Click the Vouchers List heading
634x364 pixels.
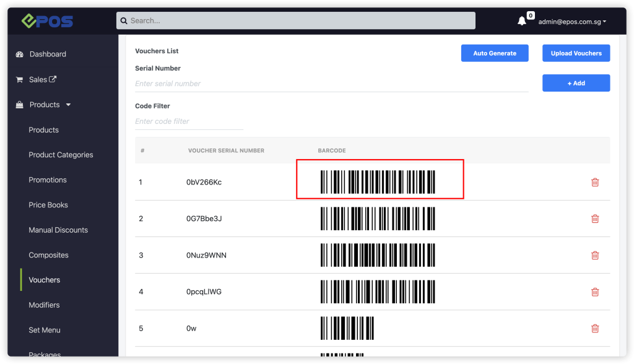(157, 51)
